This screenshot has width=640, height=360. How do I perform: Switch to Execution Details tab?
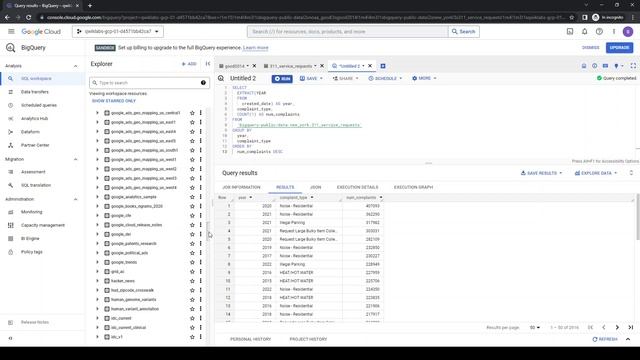(x=358, y=187)
